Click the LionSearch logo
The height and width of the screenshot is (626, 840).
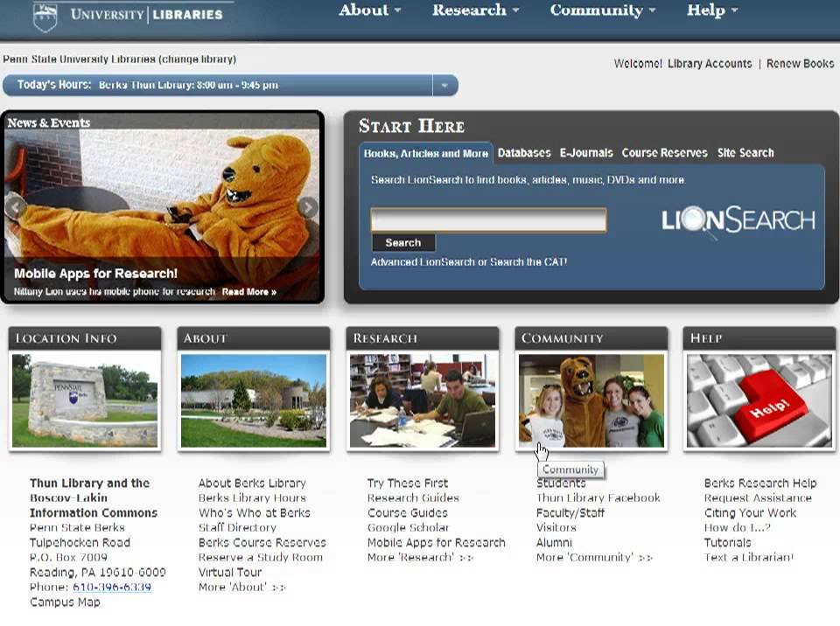[738, 220]
